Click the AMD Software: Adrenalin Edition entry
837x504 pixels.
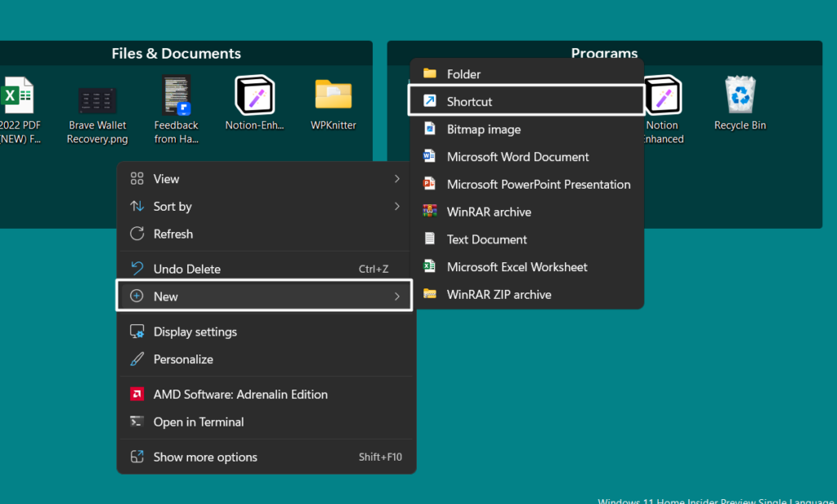(x=240, y=395)
